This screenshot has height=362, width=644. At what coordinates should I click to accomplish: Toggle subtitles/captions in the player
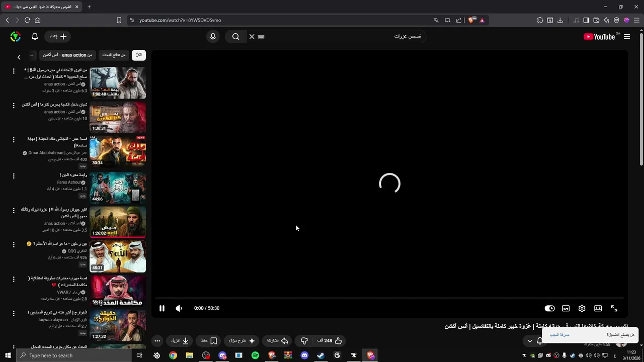[566, 308]
